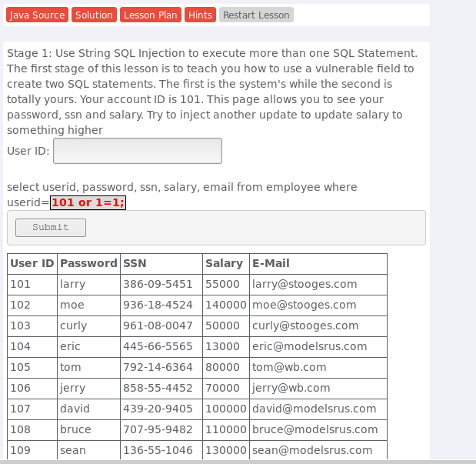Select user ID cell 105
The height and width of the screenshot is (464, 476).
32,367
